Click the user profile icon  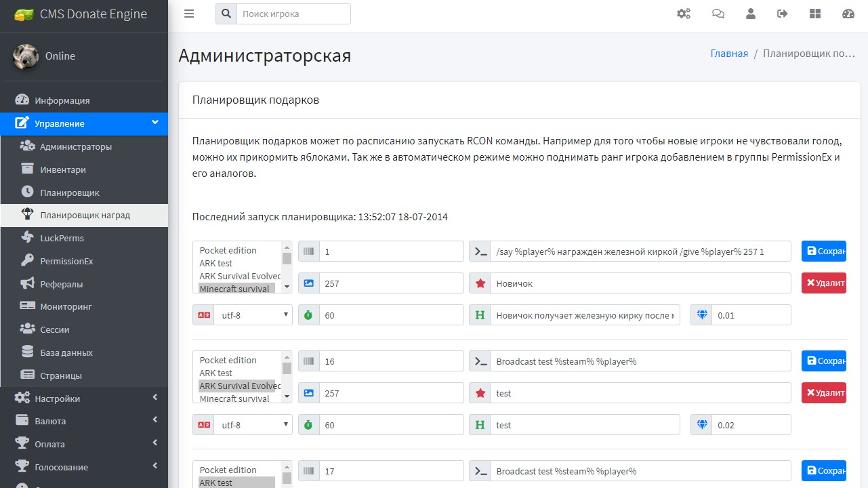point(750,14)
